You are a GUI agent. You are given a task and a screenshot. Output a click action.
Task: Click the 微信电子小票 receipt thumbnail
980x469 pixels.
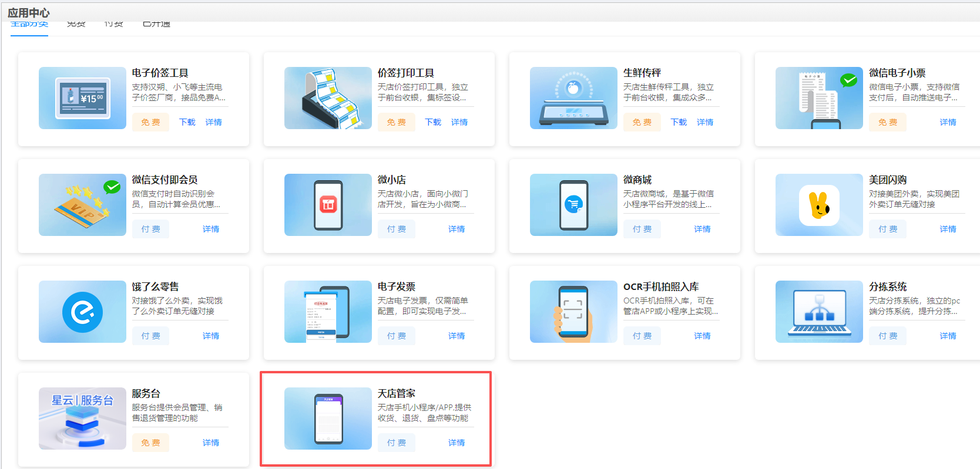click(819, 98)
